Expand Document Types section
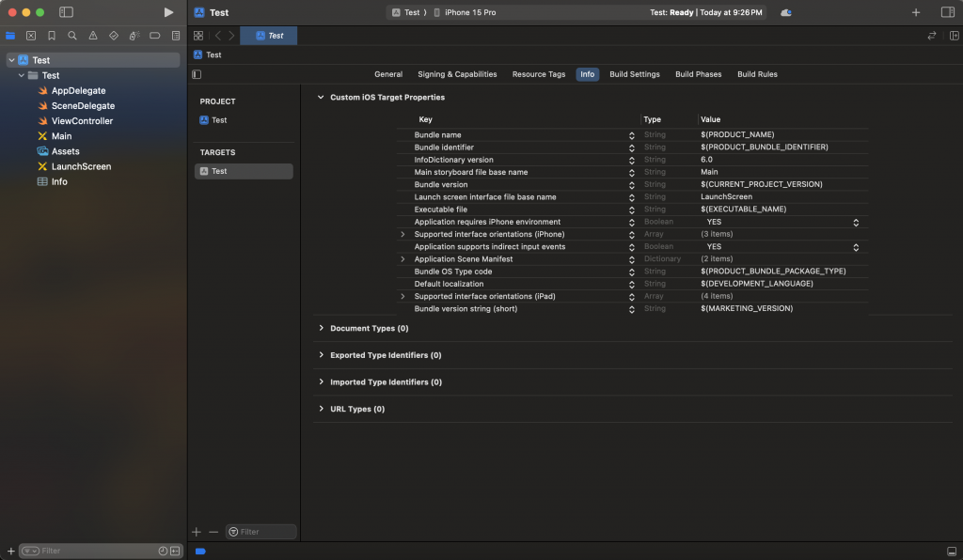The height and width of the screenshot is (560, 963). point(322,328)
